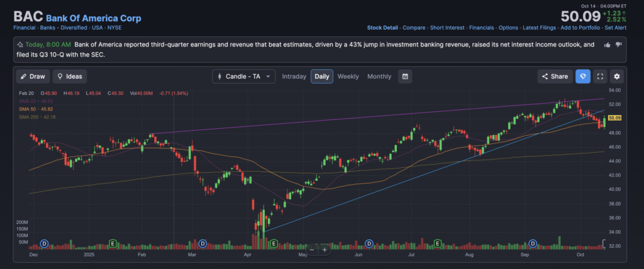Click the thumbs down icon on news summary
The width and height of the screenshot is (644, 269).
[x=618, y=45]
